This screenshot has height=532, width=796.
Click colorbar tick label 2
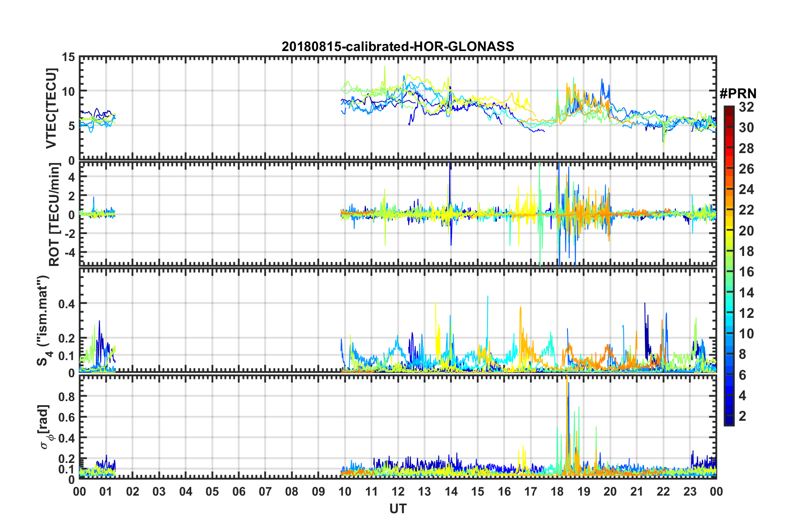(x=742, y=416)
